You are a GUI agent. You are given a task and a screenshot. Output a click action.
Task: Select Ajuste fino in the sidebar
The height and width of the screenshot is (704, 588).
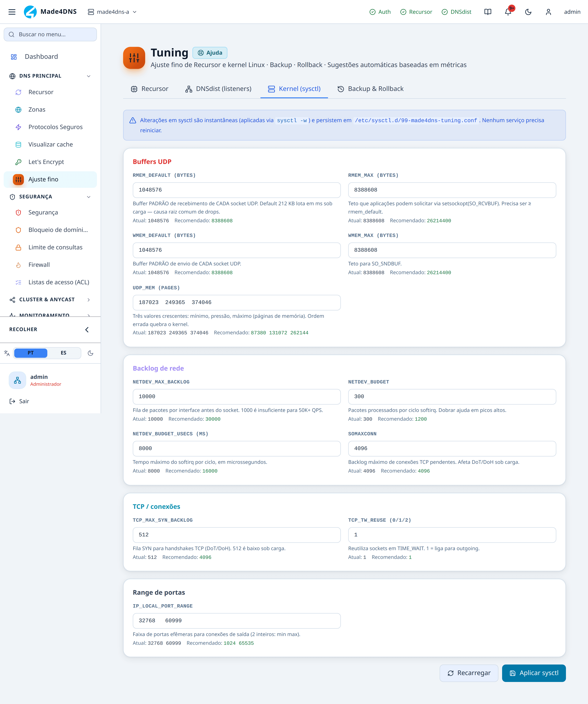(50, 179)
